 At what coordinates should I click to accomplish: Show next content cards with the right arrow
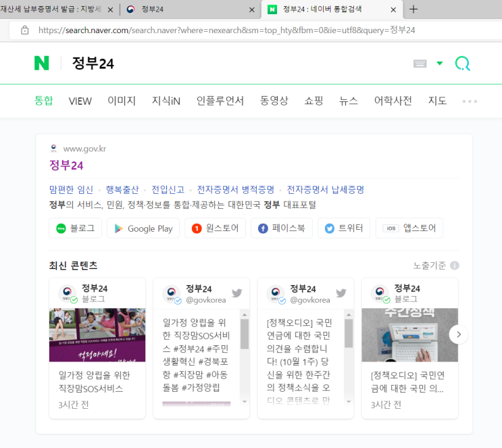tap(459, 334)
